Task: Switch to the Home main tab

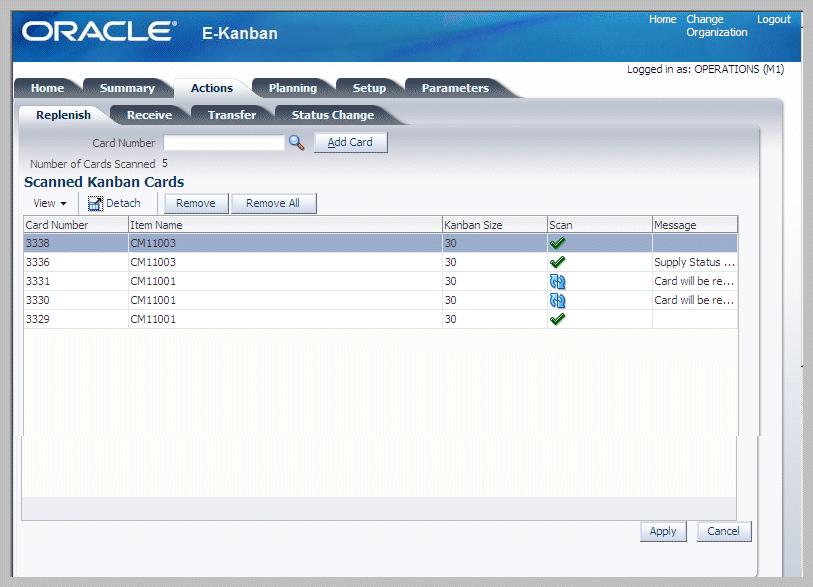Action: coord(47,88)
